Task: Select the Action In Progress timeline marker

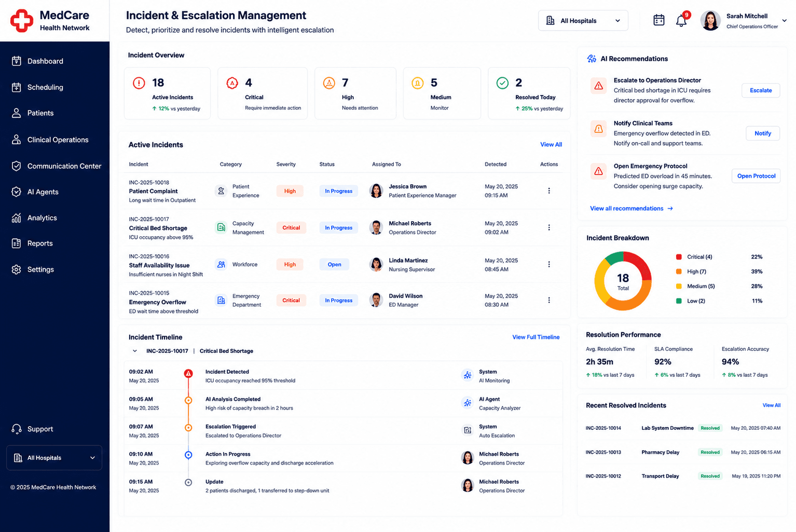Action: (188, 455)
